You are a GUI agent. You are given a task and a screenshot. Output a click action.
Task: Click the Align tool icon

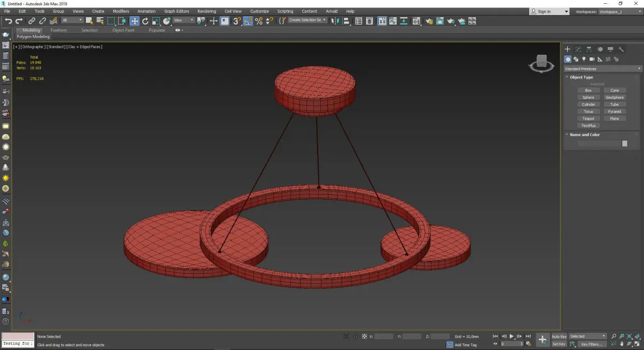(x=346, y=21)
